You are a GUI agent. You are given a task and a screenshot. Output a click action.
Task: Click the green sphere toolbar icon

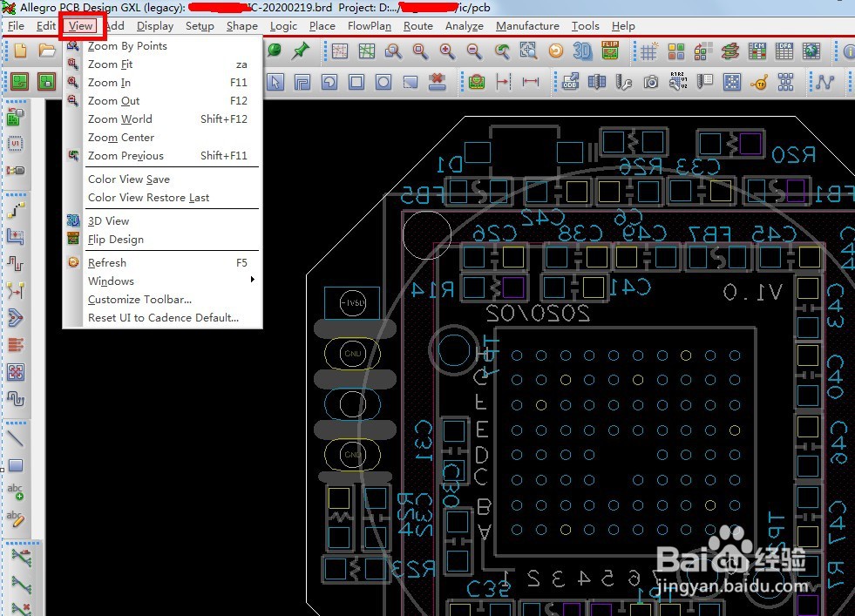(275, 51)
